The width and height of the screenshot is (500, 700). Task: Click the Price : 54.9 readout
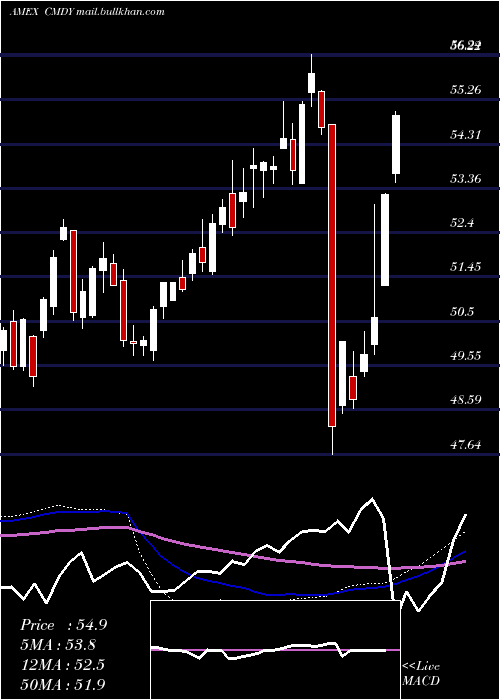(63, 625)
